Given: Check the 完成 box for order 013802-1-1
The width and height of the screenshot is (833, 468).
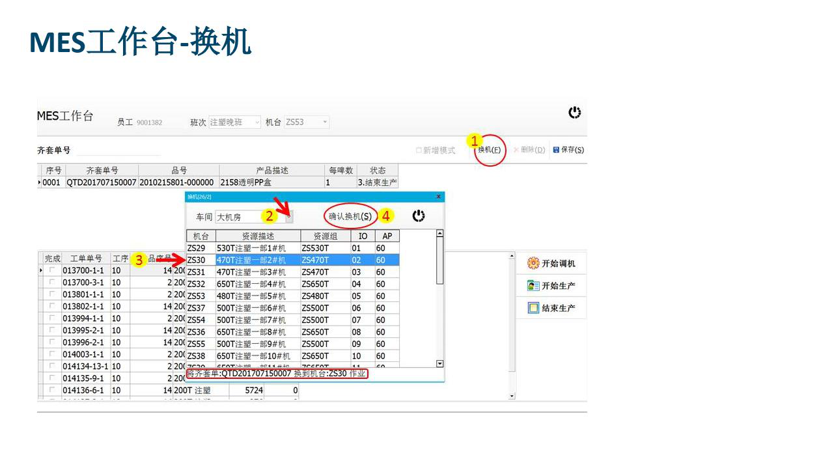Looking at the screenshot, I should point(52,307).
